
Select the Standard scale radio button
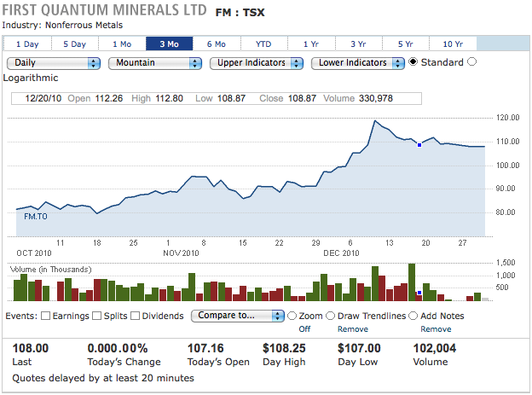click(x=413, y=61)
